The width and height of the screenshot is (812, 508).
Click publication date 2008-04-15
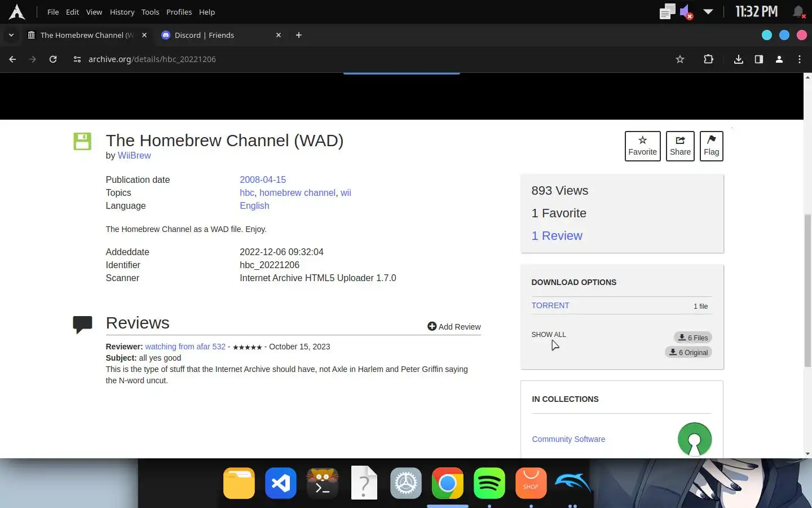[263, 179]
